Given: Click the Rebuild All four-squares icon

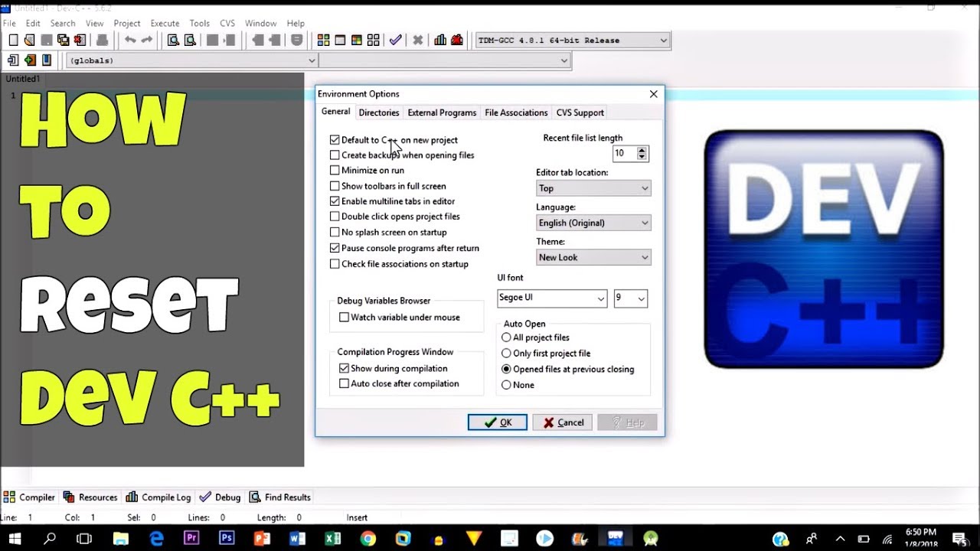Looking at the screenshot, I should pos(374,41).
